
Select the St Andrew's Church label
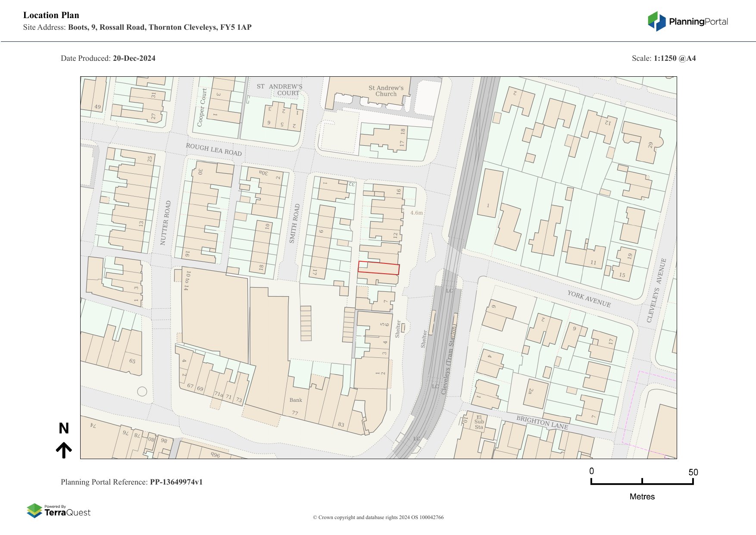[386, 91]
